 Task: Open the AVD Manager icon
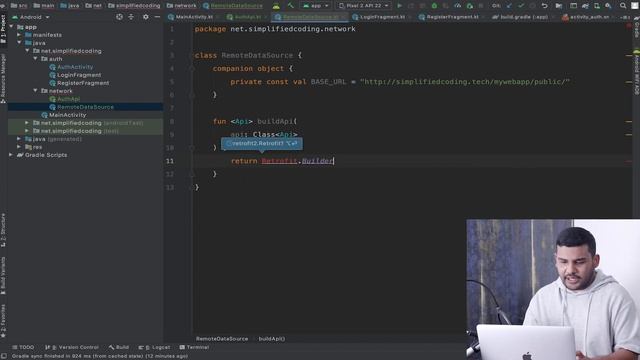[x=597, y=6]
